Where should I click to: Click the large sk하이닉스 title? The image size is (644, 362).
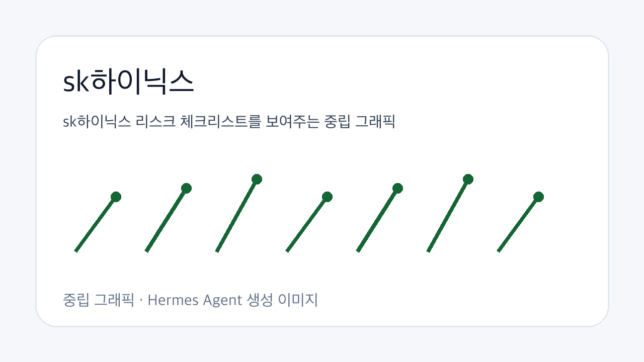pos(128,81)
